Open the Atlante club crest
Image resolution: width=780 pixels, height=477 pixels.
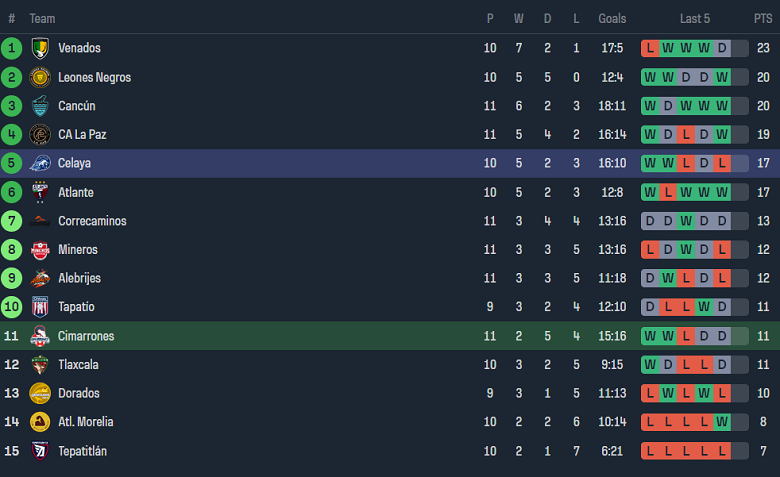click(40, 192)
